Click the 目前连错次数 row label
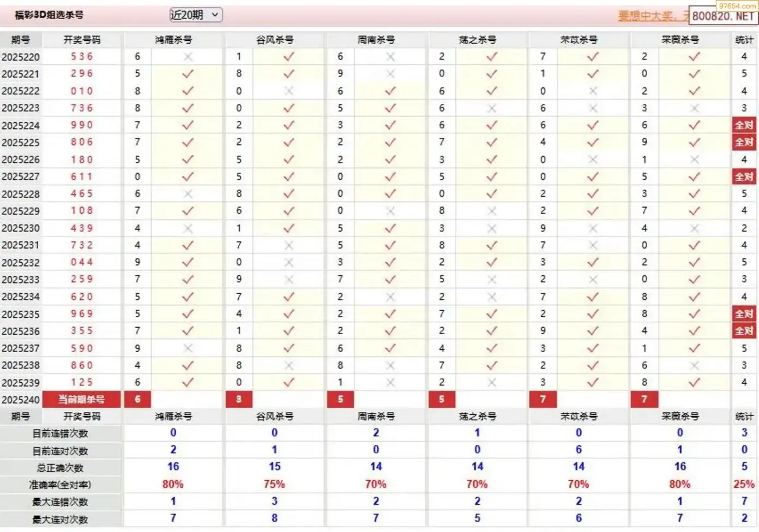Screen dimensions: 759x532 (61, 434)
